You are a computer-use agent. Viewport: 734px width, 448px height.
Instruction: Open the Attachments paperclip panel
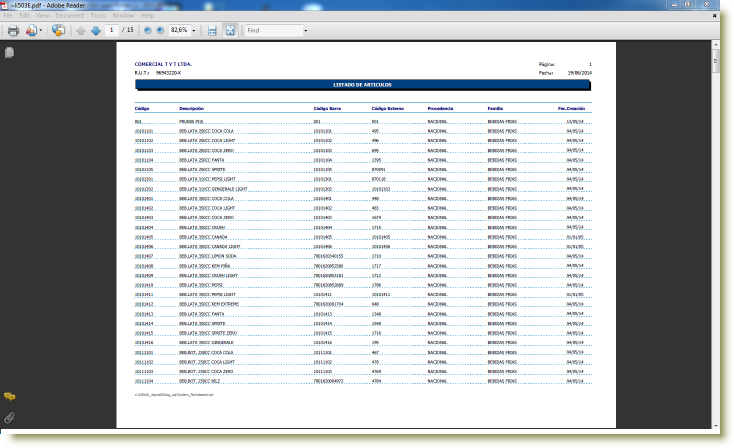pos(9,418)
